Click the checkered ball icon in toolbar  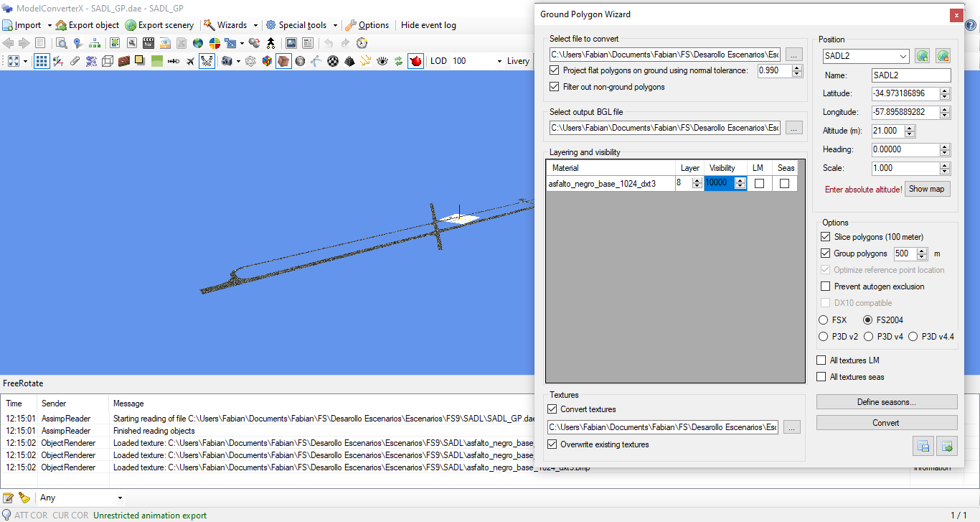(x=333, y=61)
